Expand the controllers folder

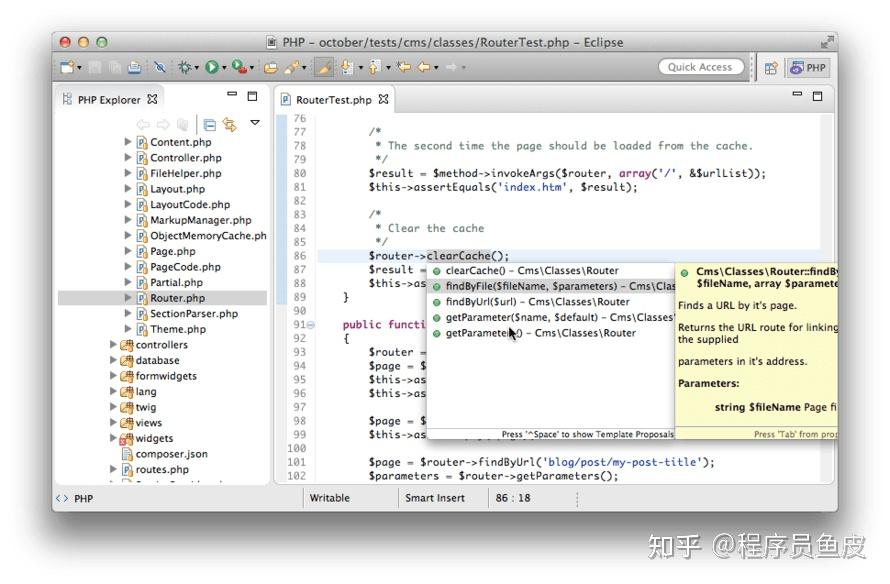pyautogui.click(x=113, y=344)
